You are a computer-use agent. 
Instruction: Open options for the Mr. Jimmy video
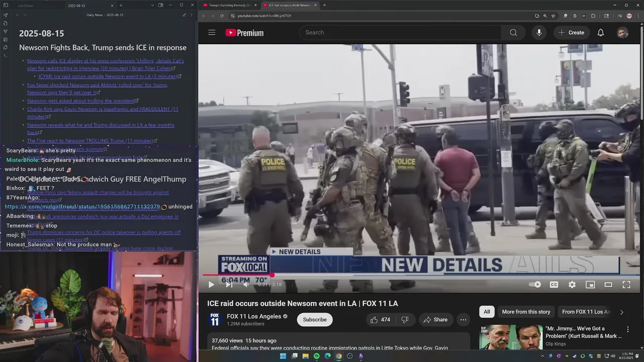627,329
